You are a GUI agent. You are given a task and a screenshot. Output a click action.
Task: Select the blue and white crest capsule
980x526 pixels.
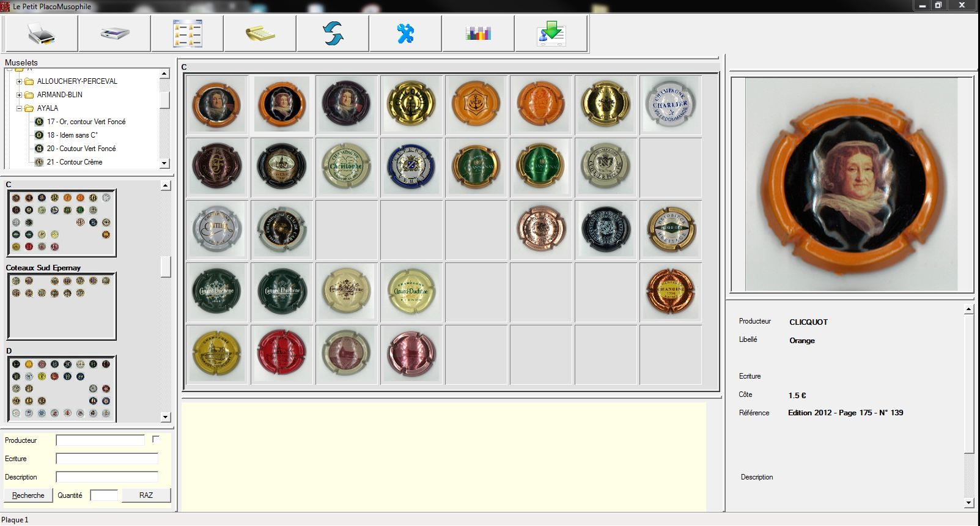pos(411,167)
